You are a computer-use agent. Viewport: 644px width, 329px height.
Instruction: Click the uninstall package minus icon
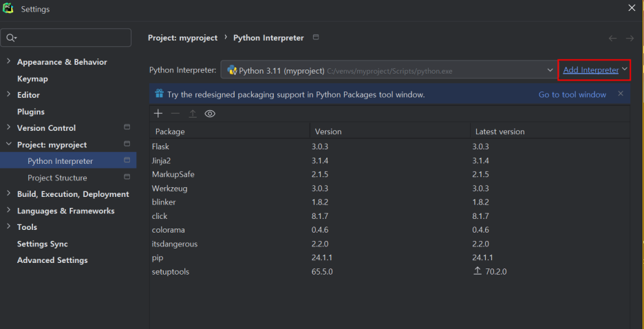coord(175,114)
